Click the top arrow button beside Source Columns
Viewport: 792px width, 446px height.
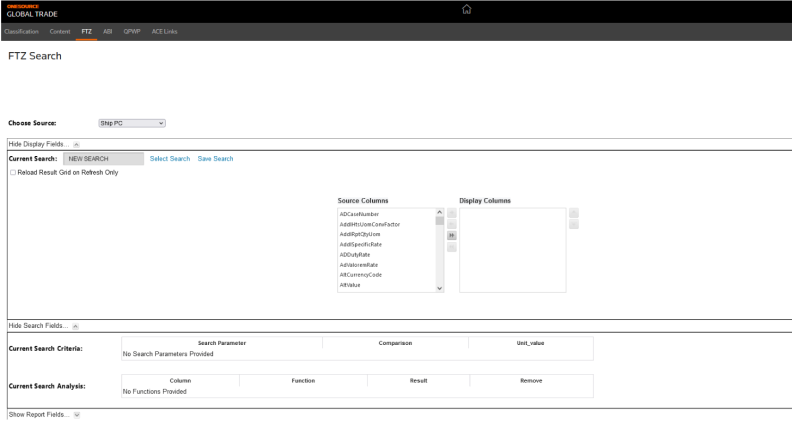(451, 213)
